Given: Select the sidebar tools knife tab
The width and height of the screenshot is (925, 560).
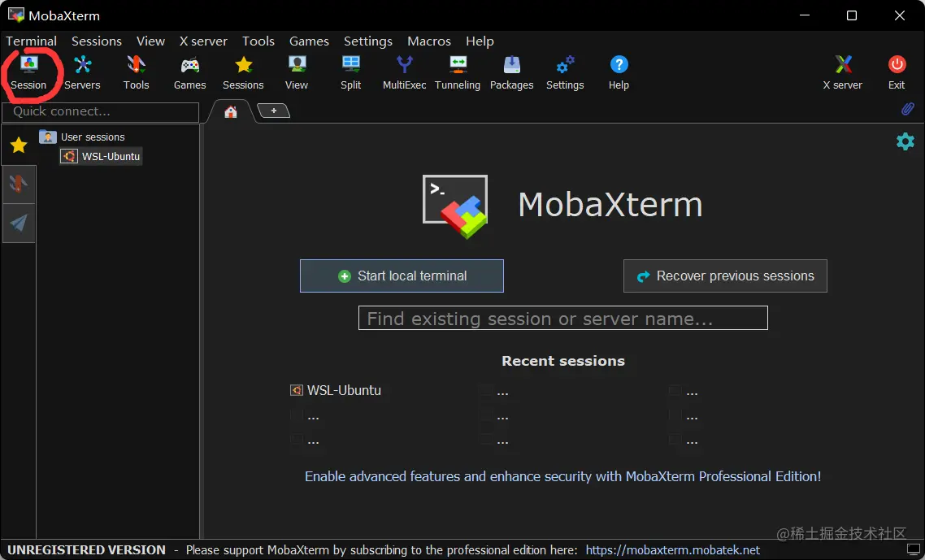Looking at the screenshot, I should (x=19, y=184).
